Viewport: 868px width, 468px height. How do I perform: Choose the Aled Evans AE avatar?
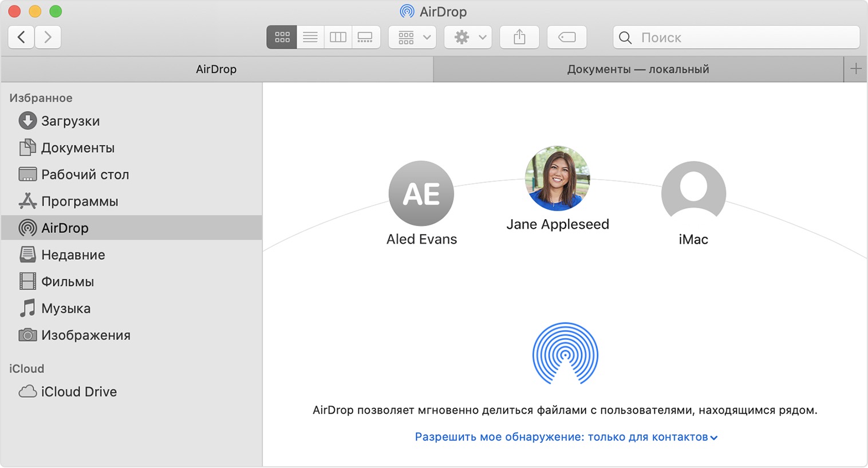coord(421,193)
